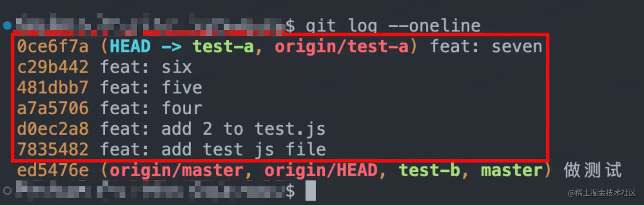Click the origin/HEAD remote label
Image resolution: width=644 pixels, height=205 pixels.
click(x=321, y=170)
